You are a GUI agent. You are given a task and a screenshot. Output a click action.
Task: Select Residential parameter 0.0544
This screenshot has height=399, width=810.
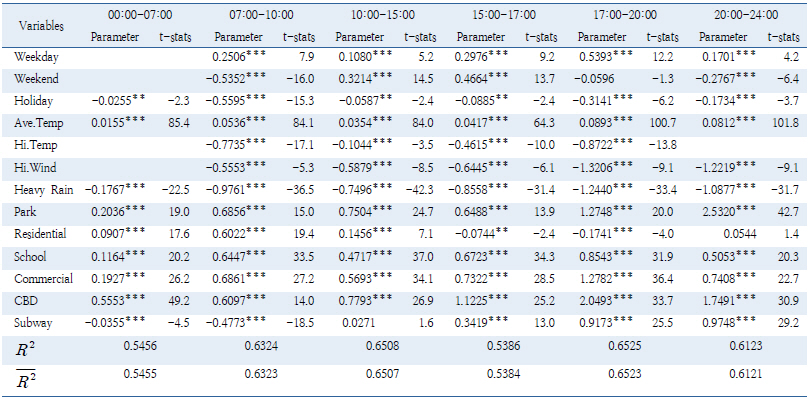click(739, 234)
